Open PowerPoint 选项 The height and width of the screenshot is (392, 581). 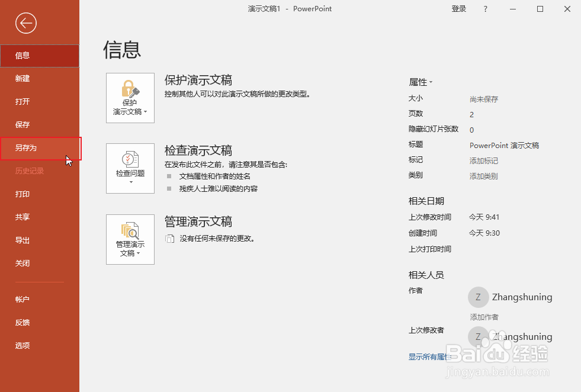coord(40,345)
